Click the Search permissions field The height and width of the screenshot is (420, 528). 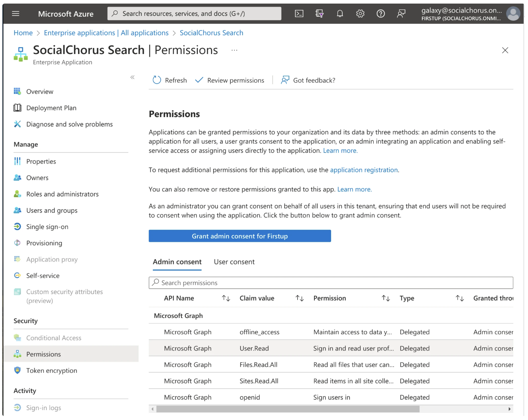(x=331, y=283)
